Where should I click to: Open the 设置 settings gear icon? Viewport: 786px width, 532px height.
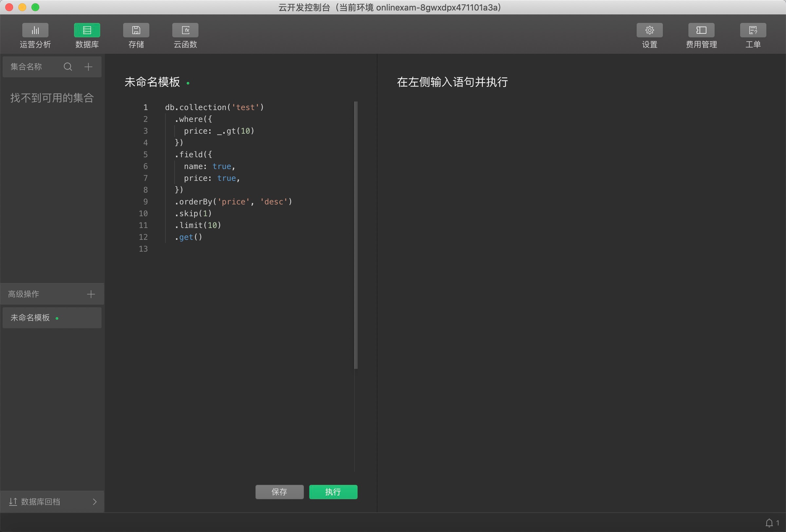pyautogui.click(x=649, y=30)
